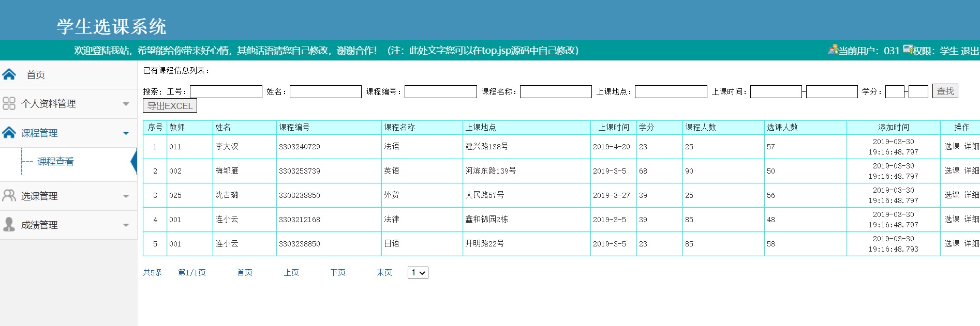Focus the 姓名 search field
The width and height of the screenshot is (980, 326).
(x=325, y=91)
